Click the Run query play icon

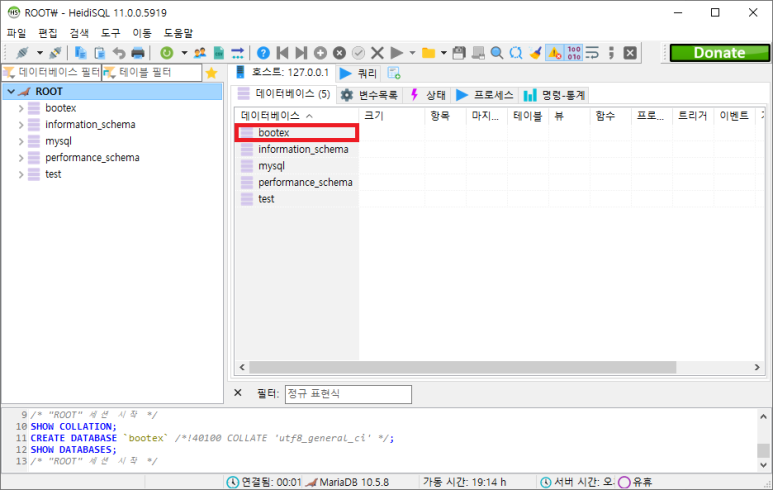click(396, 53)
